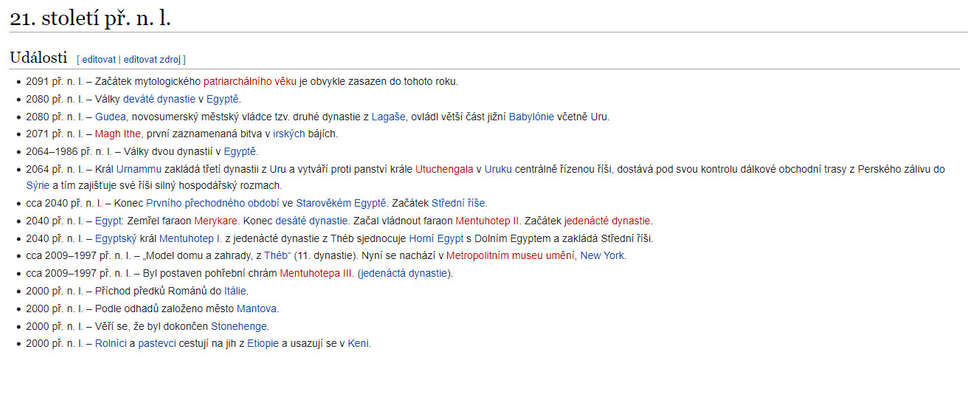This screenshot has height=400, width=968.
Task: Click the 'cca 2040 př. n. l.' date text
Action: pos(64,203)
